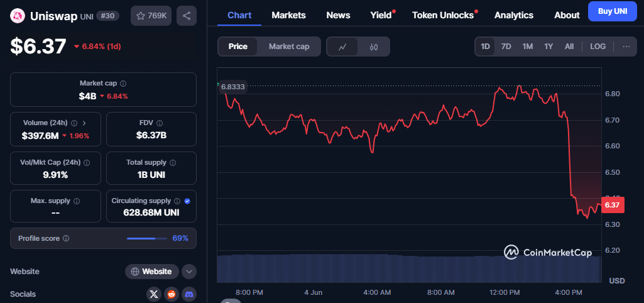This screenshot has height=303, width=644.
Task: Open Uniswap X (Twitter) social link
Action: click(x=153, y=294)
